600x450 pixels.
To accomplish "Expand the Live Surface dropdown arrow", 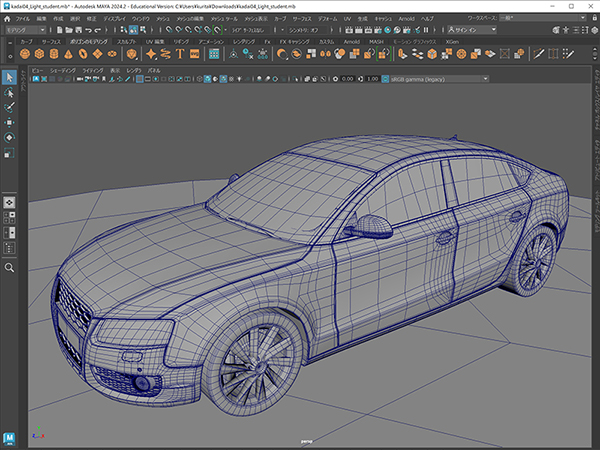I will (225, 30).
